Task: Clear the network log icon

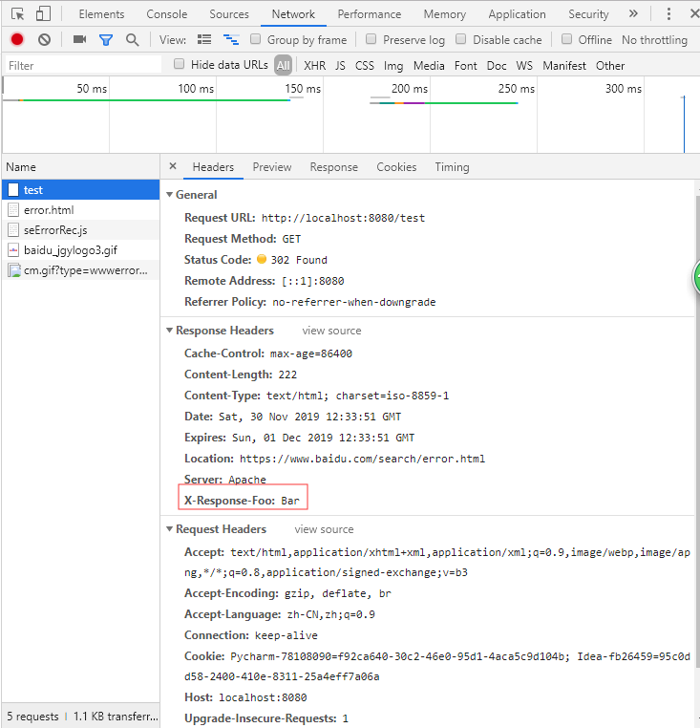Action: click(45, 40)
